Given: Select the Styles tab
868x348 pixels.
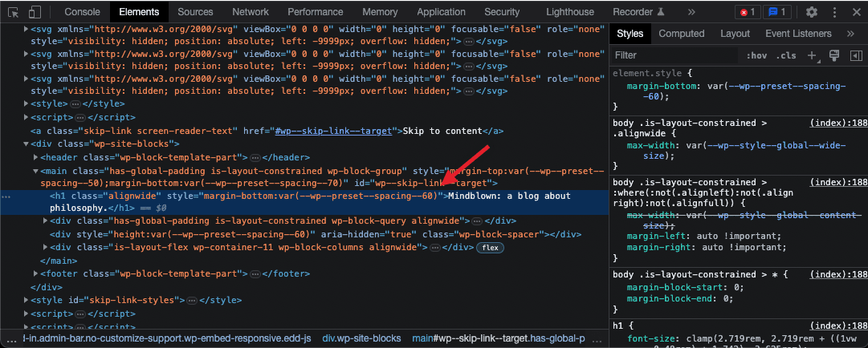Looking at the screenshot, I should [630, 34].
